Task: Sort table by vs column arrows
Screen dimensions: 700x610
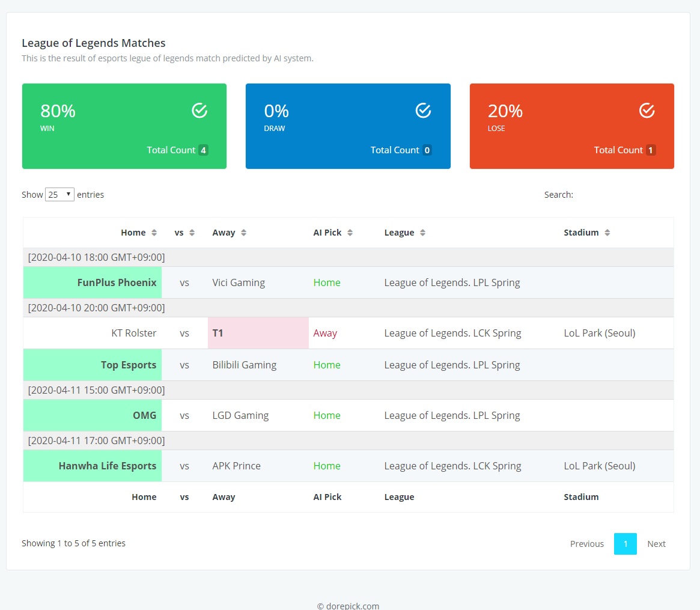Action: pyautogui.click(x=192, y=233)
